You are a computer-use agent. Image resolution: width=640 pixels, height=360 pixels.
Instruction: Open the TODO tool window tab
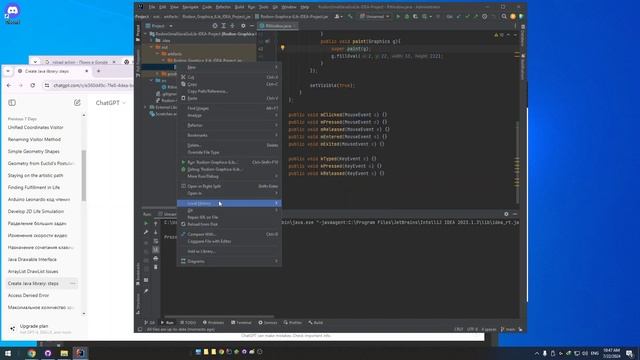click(188, 322)
